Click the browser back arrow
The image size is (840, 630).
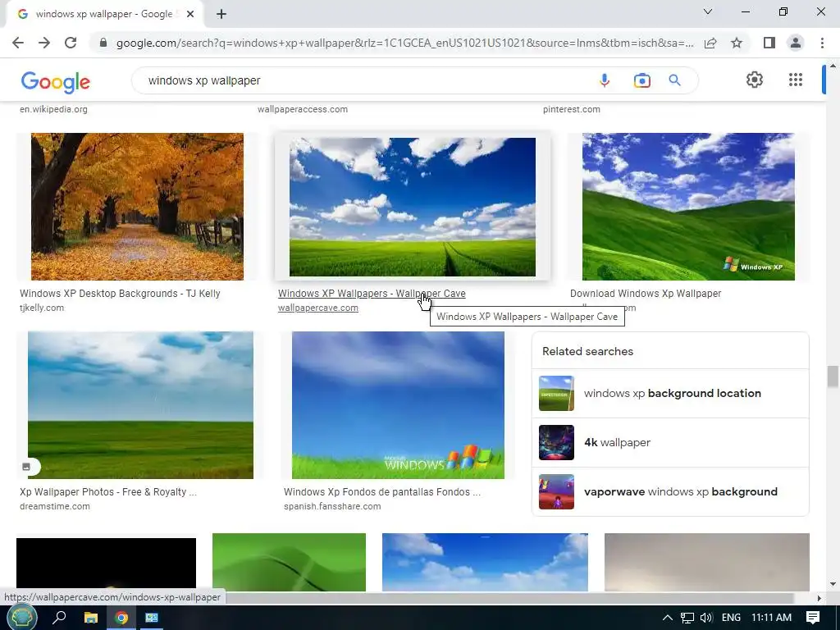(18, 43)
